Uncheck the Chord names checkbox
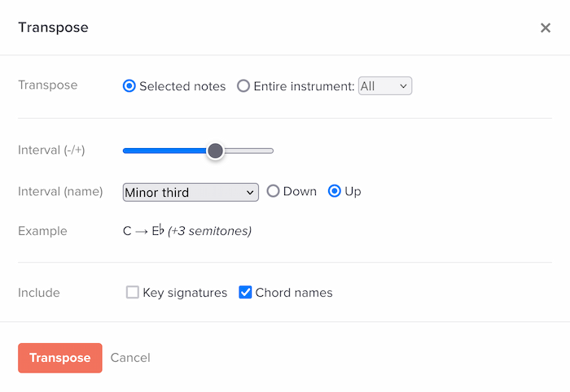 (x=245, y=293)
